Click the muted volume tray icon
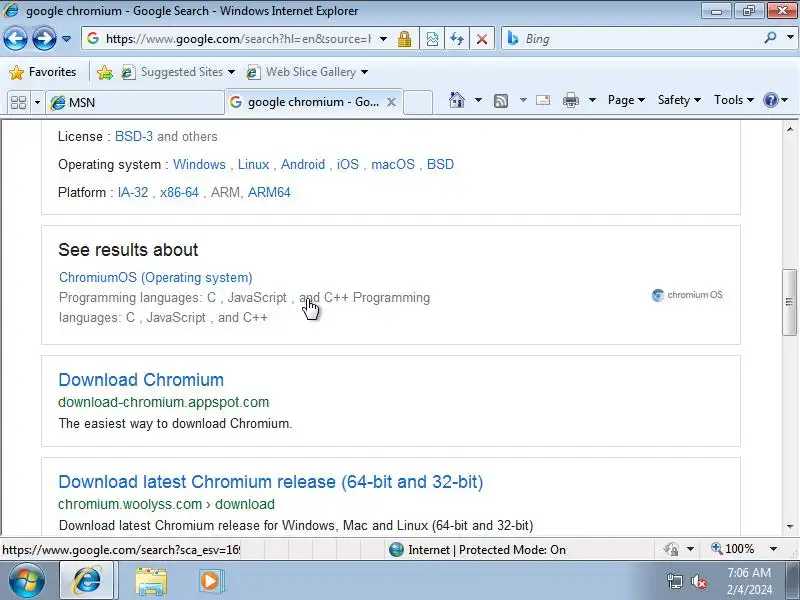This screenshot has width=800, height=600. click(x=698, y=581)
